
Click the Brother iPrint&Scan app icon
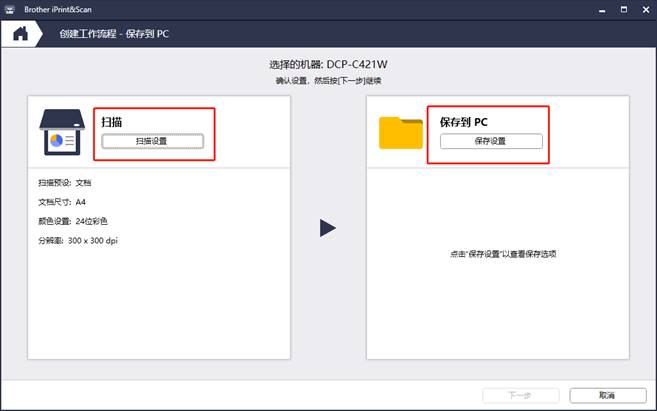click(9, 9)
